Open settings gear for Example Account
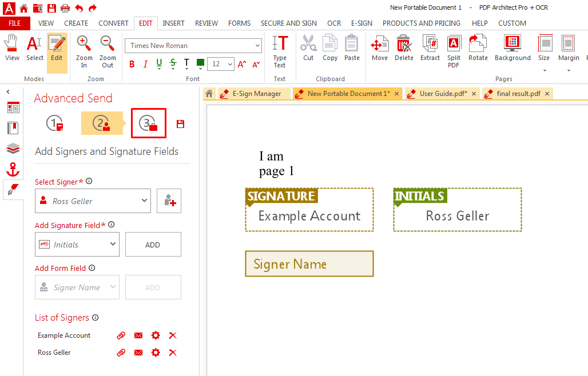Screen dimensions: 588x376 click(x=156, y=335)
